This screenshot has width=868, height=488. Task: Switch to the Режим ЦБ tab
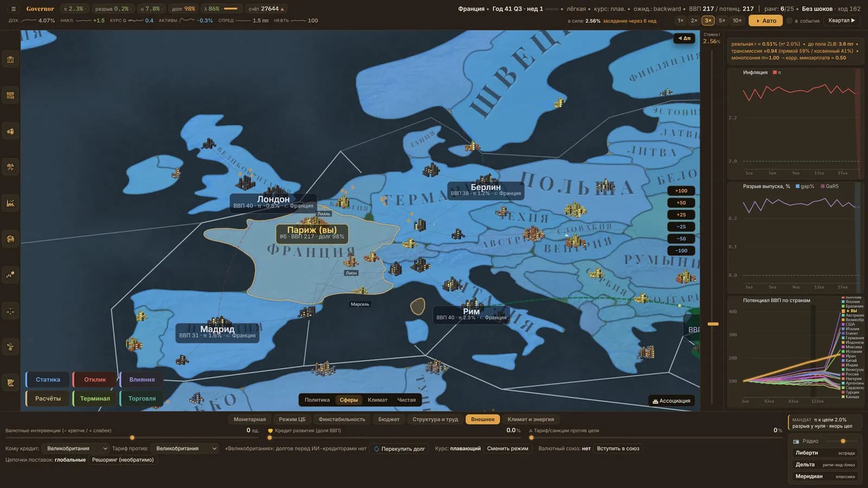coord(292,419)
